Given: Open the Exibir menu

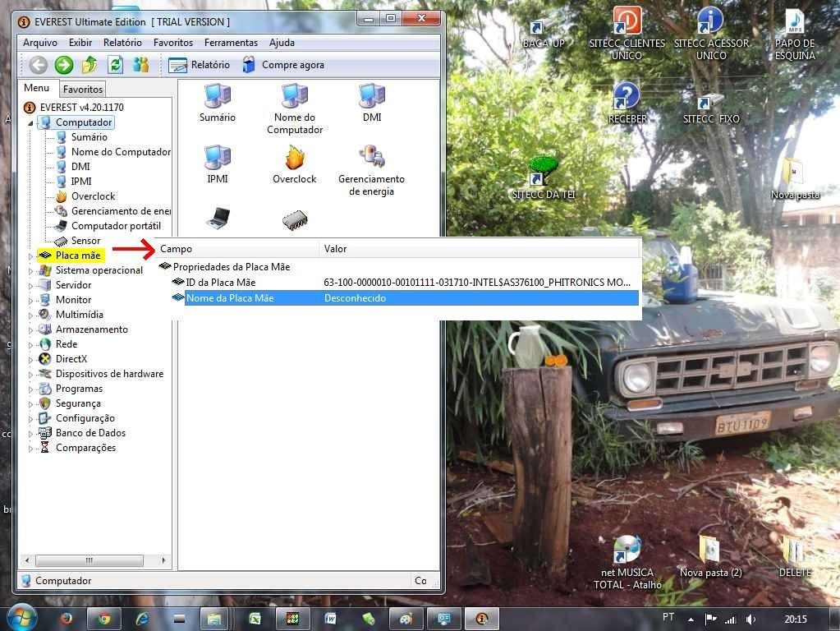Looking at the screenshot, I should [x=80, y=43].
